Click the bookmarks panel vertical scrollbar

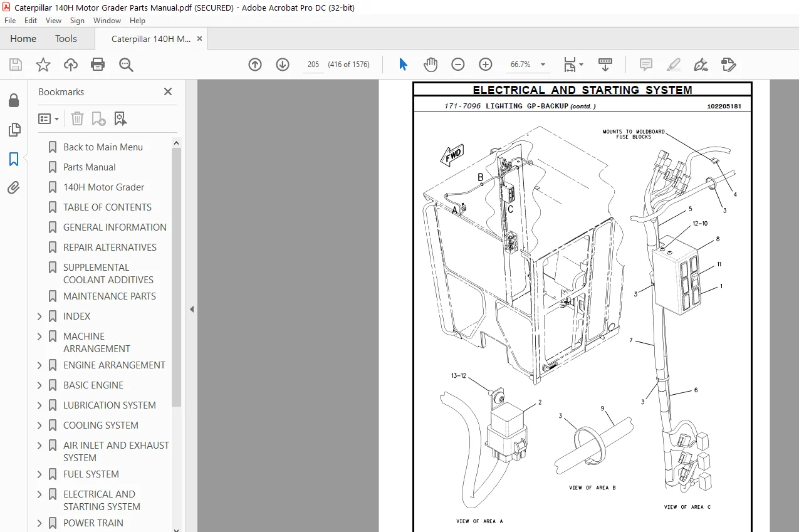click(177, 276)
